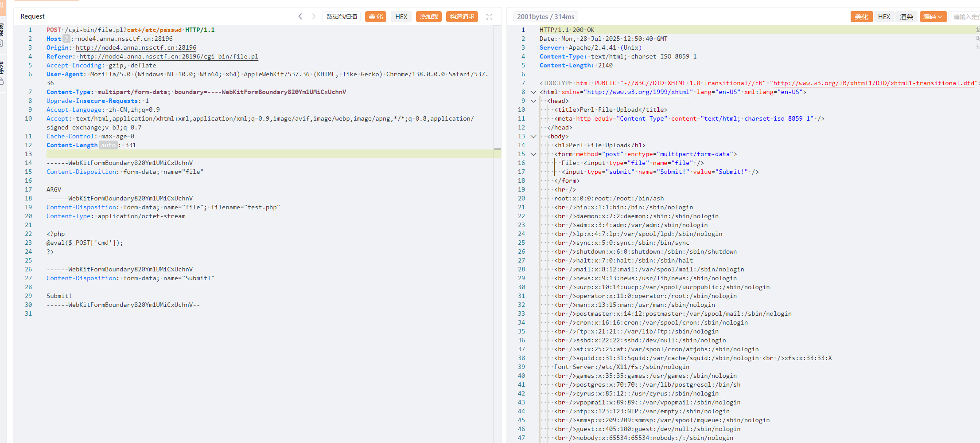Click the question mark icon beside Host

(66, 39)
